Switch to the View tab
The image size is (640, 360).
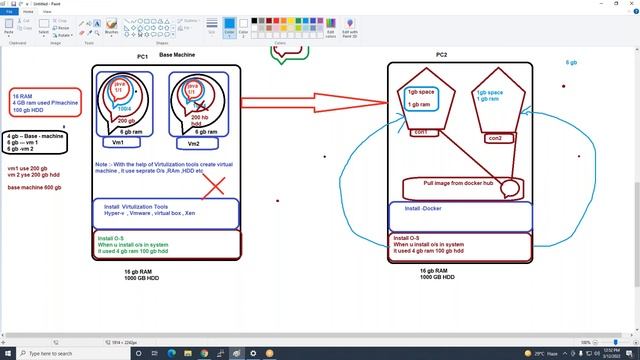(x=47, y=11)
